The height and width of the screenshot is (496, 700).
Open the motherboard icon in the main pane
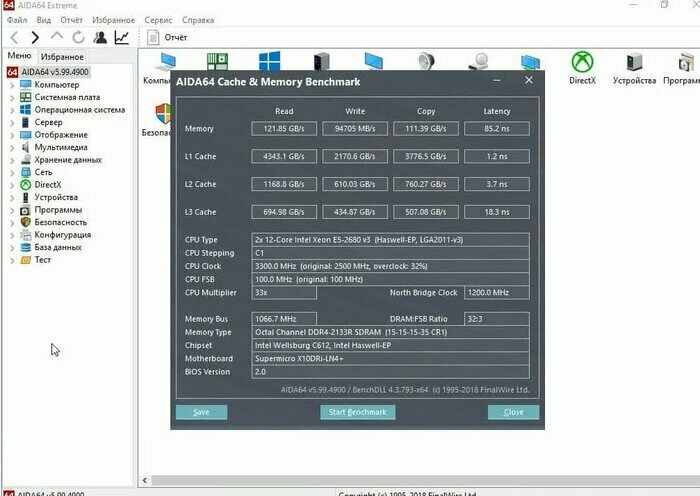click(x=217, y=61)
